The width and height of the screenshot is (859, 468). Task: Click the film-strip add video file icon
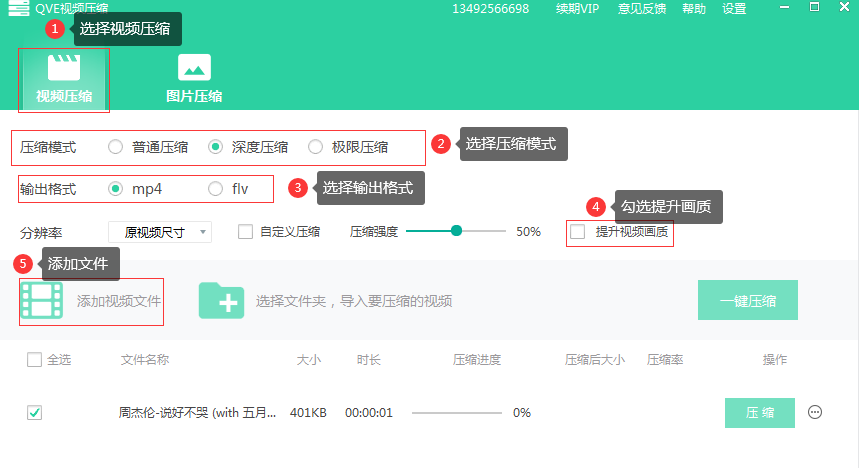coord(42,300)
